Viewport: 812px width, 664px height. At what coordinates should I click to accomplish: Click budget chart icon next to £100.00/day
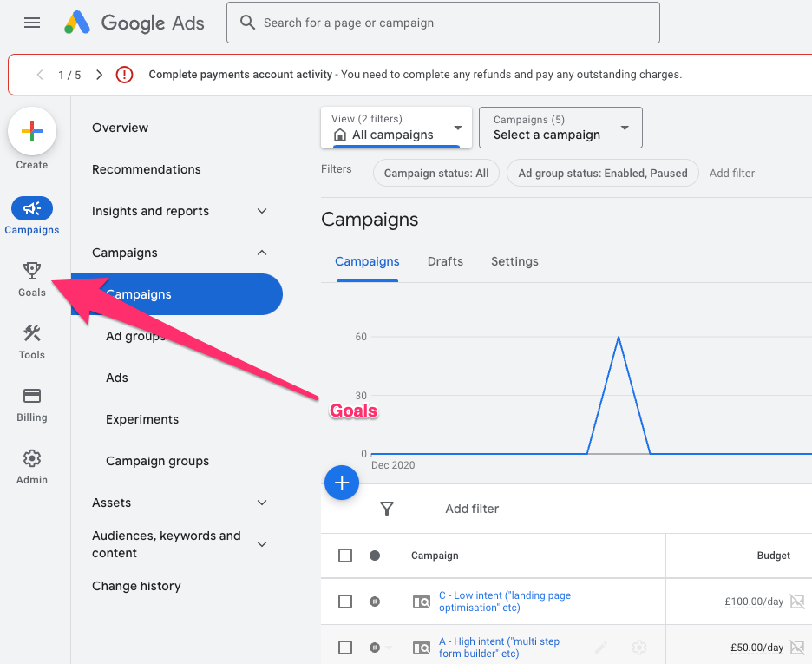click(x=797, y=602)
